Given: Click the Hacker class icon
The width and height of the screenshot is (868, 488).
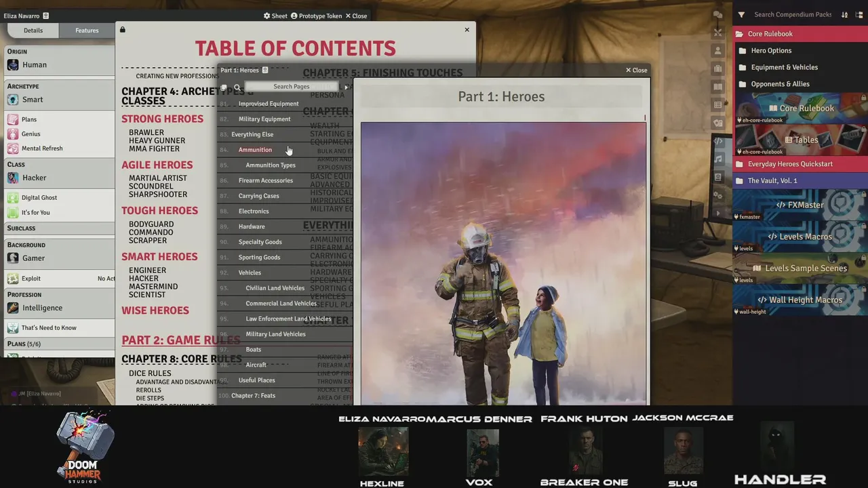Looking at the screenshot, I should click(x=13, y=178).
